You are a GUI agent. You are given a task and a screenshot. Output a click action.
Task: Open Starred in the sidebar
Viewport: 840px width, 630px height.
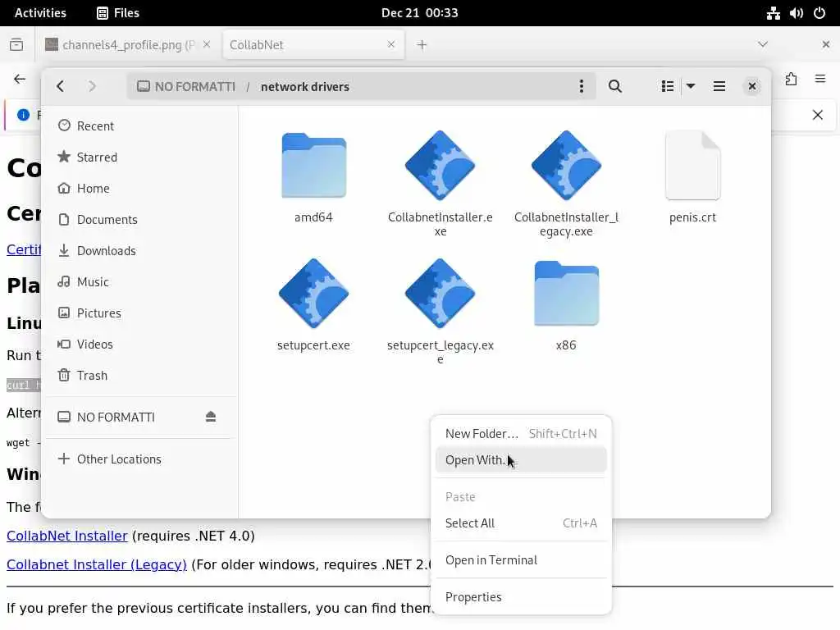[x=139, y=157]
